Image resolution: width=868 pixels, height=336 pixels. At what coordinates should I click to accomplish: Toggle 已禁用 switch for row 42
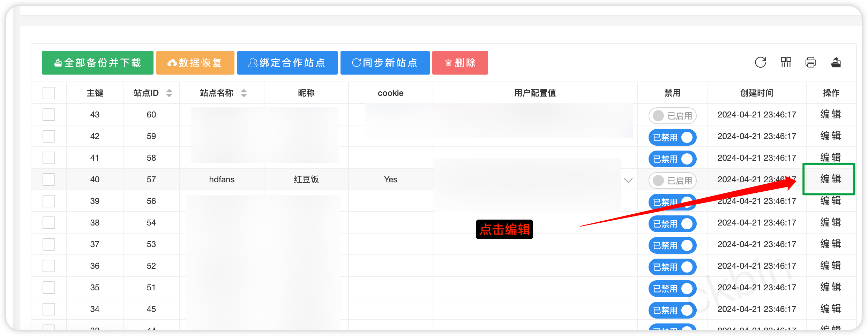pyautogui.click(x=673, y=137)
